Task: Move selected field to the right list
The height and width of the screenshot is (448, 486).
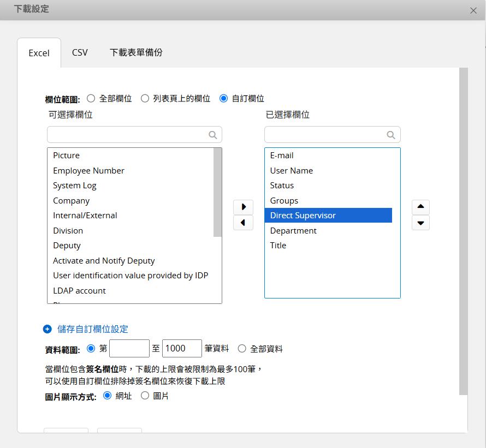Action: tap(244, 207)
